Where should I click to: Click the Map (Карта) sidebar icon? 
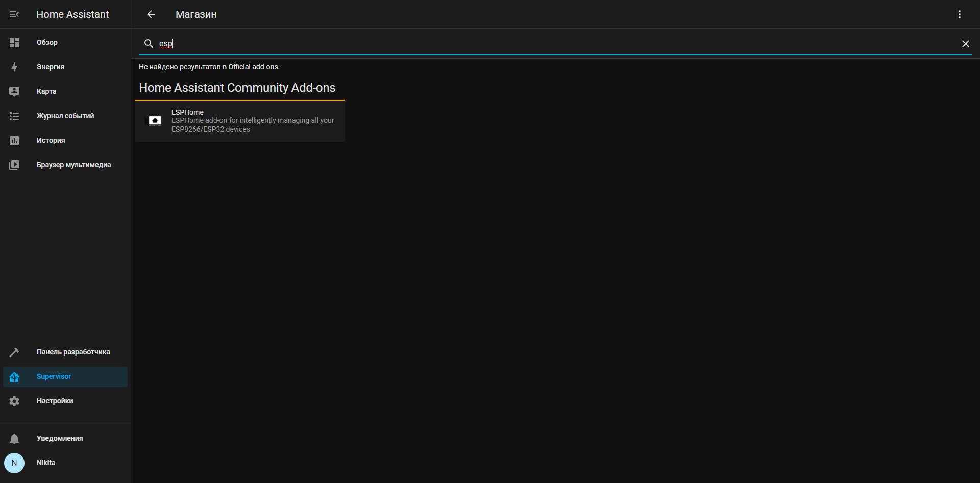click(14, 92)
